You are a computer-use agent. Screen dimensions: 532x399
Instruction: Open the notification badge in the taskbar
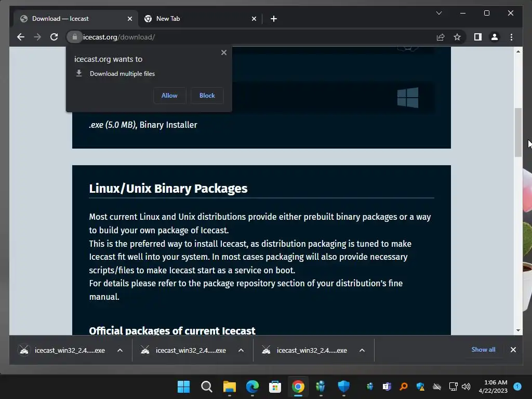(517, 387)
